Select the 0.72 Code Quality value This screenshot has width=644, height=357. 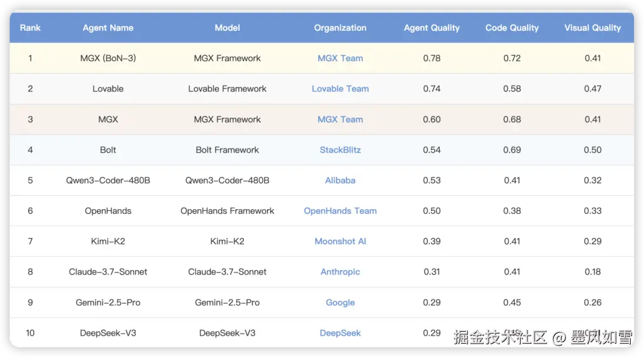click(512, 58)
